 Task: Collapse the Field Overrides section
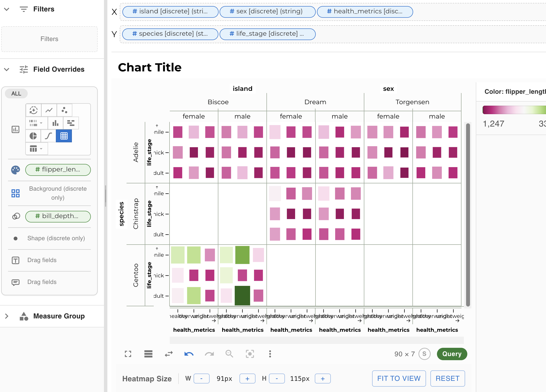click(x=7, y=69)
